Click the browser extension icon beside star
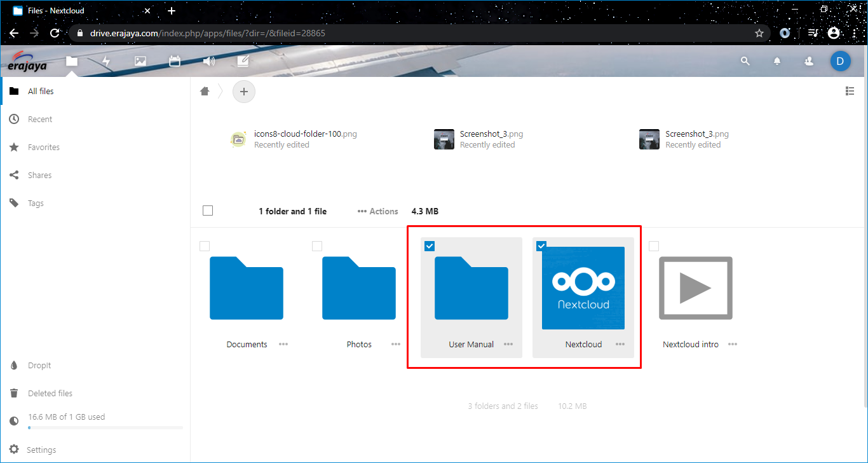 tap(785, 33)
